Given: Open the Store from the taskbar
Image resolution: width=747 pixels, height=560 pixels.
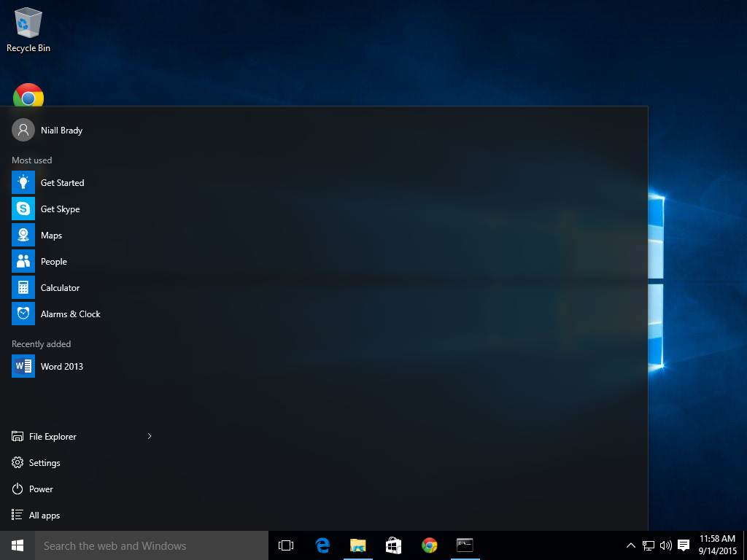Looking at the screenshot, I should click(x=393, y=545).
